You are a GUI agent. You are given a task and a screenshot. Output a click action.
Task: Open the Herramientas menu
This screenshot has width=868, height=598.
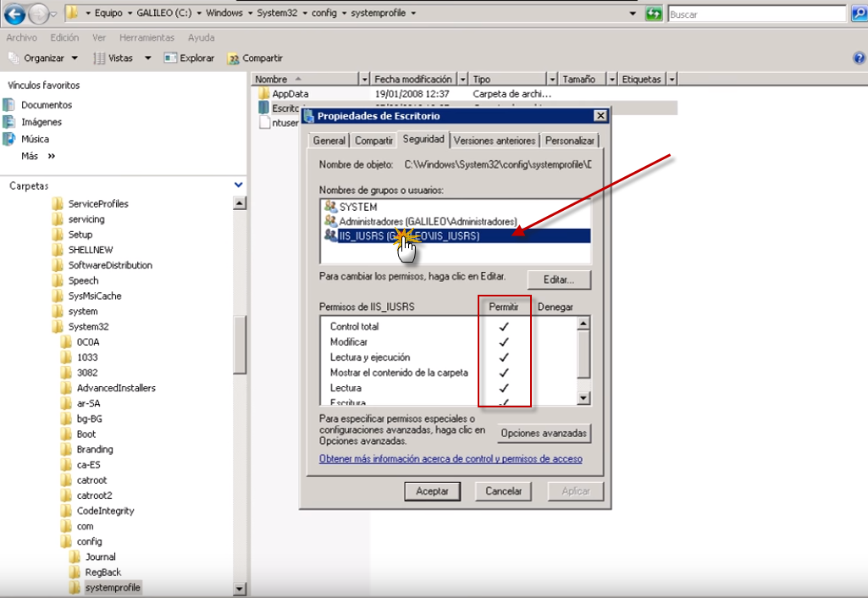click(x=147, y=38)
